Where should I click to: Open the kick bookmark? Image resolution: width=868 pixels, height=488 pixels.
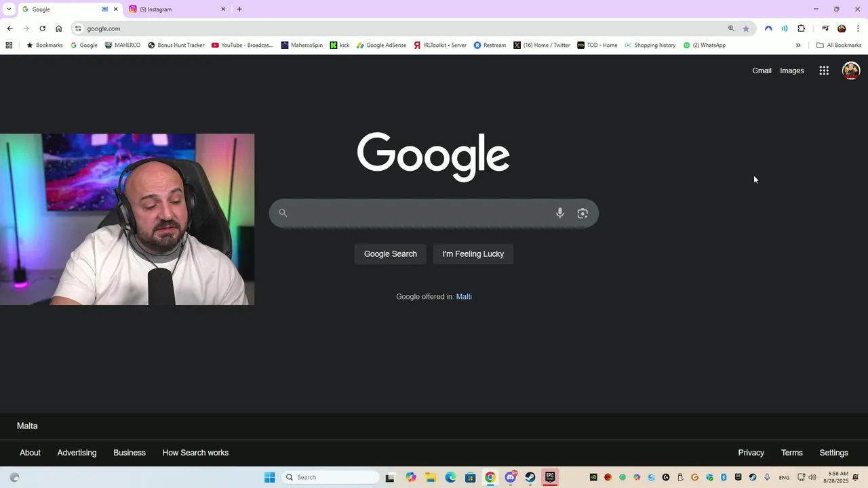340,45
